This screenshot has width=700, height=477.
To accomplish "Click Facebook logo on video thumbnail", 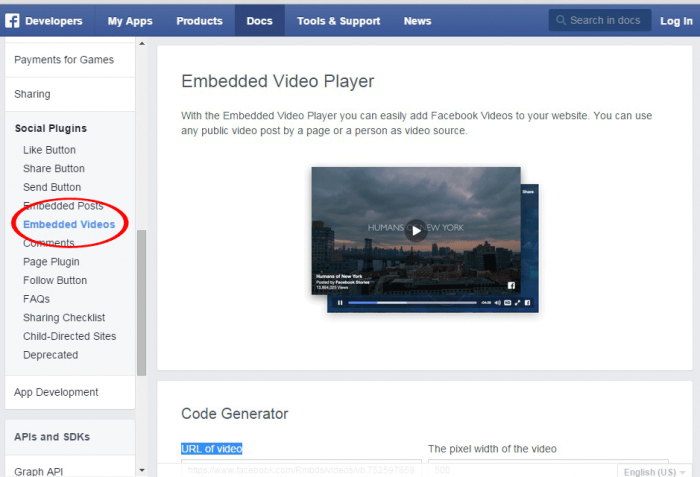I will (x=511, y=285).
